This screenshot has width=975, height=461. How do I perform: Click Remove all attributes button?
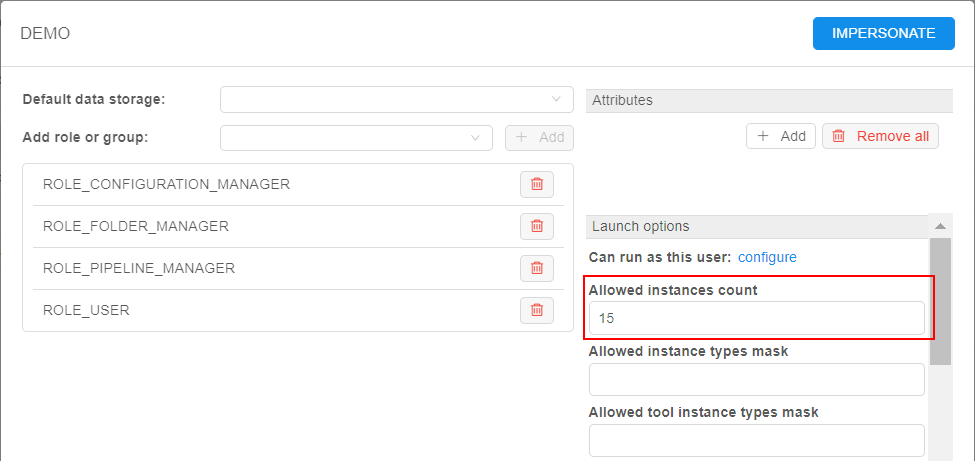tap(880, 136)
